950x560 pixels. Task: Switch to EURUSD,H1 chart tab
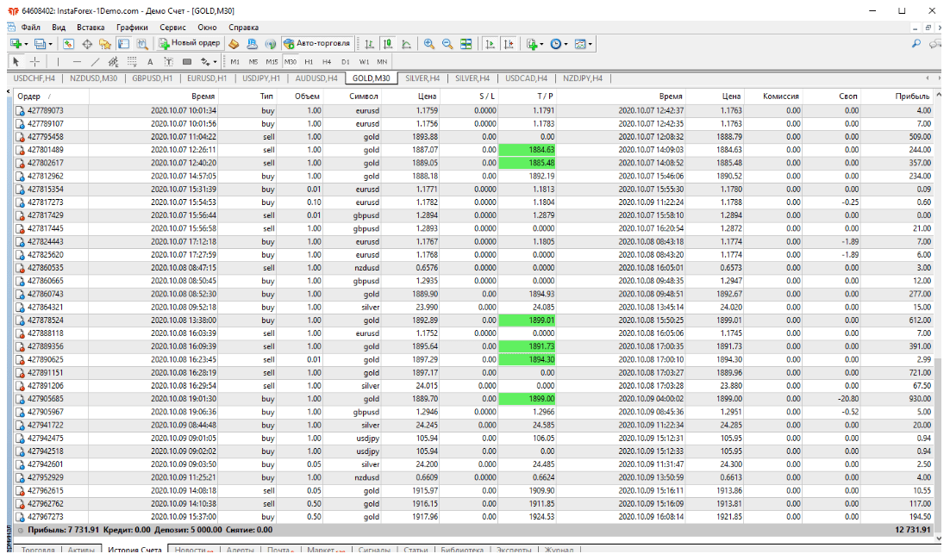point(205,78)
